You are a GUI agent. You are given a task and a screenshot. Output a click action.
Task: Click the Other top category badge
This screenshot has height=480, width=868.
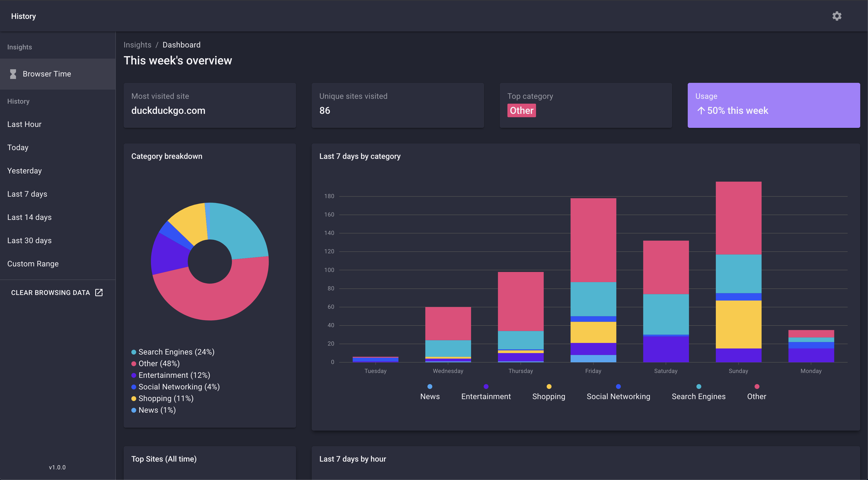point(521,110)
